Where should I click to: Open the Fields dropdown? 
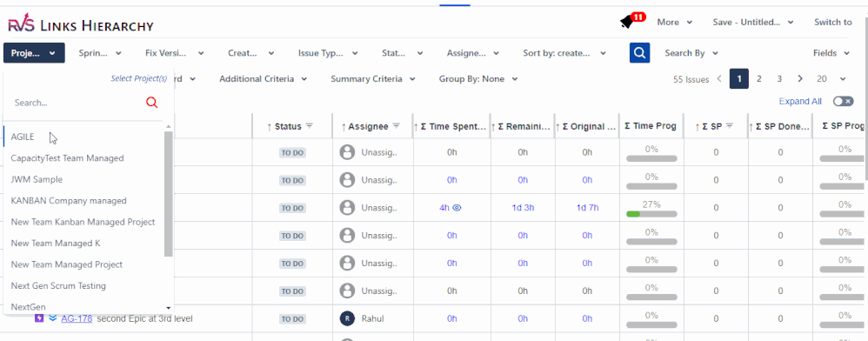click(831, 53)
